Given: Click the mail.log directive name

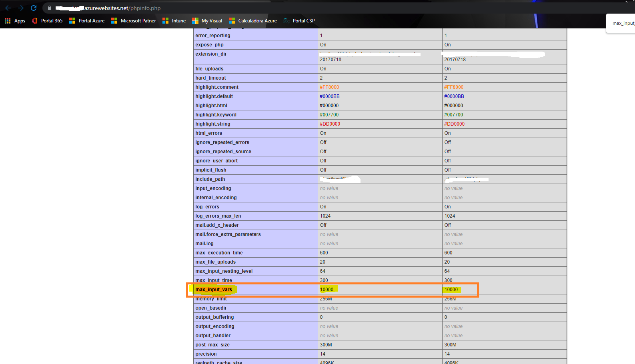Looking at the screenshot, I should 204,244.
